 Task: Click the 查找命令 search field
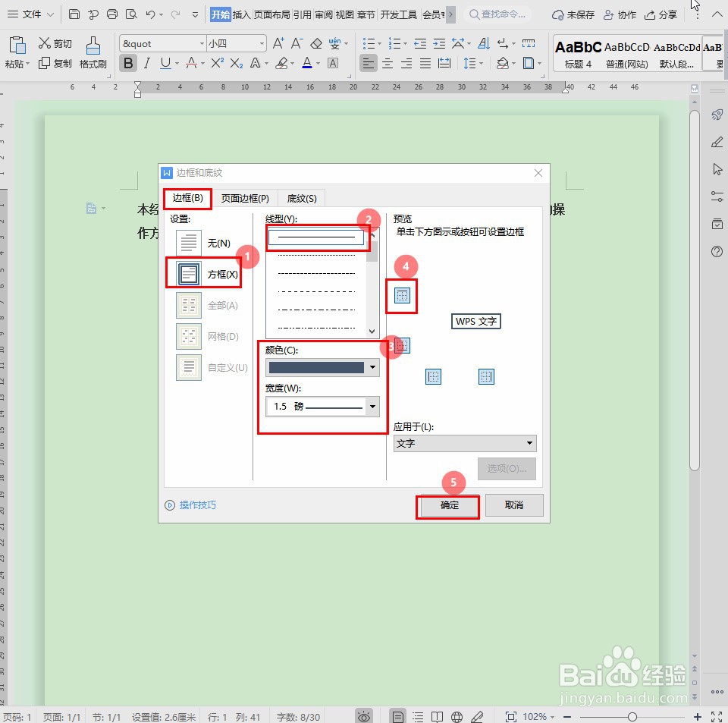(x=497, y=14)
